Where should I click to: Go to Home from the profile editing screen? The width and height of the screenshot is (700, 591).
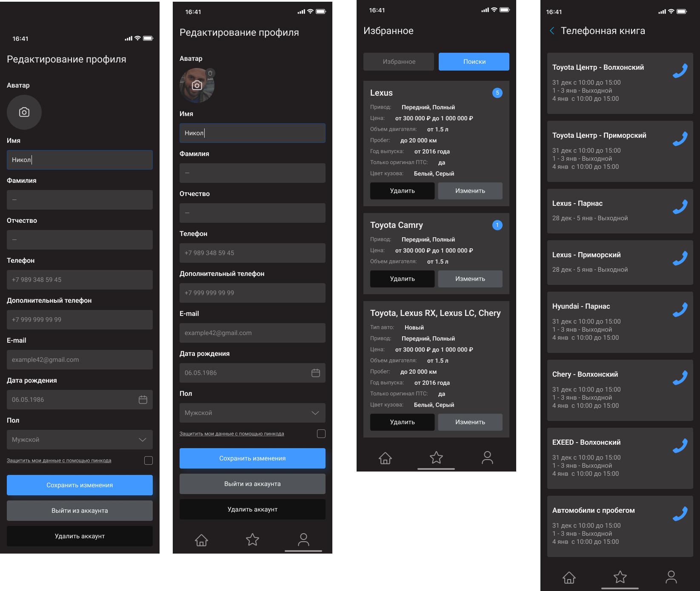(x=201, y=540)
